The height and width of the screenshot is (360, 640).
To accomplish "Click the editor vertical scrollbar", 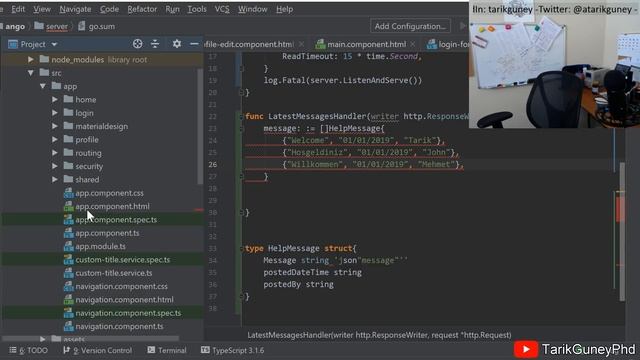I will 622,231.
